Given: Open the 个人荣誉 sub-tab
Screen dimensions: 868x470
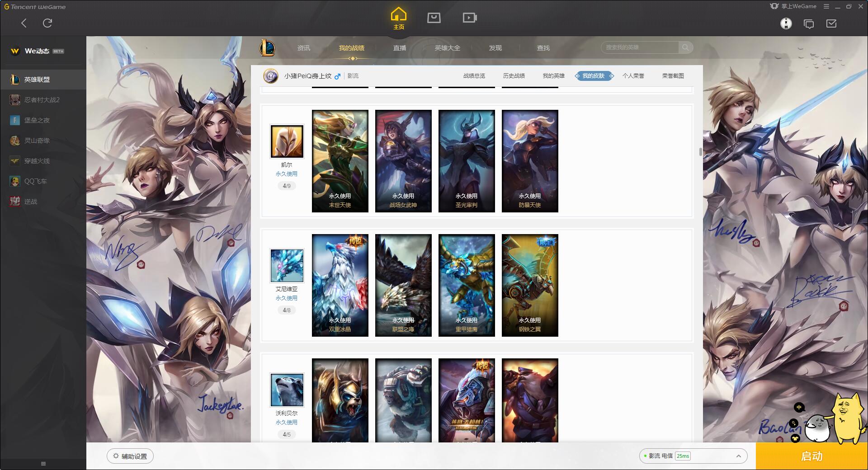Looking at the screenshot, I should tap(633, 76).
